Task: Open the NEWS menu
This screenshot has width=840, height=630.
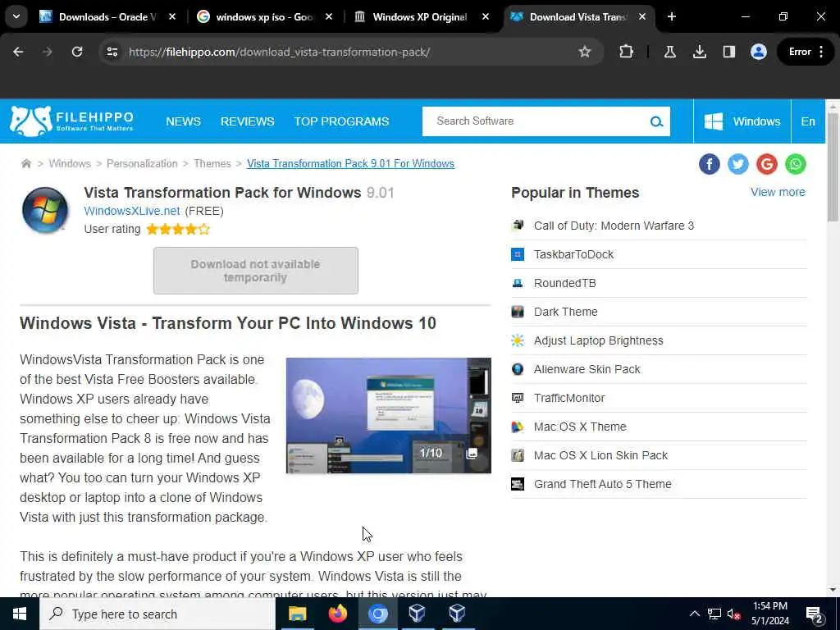Action: coord(183,121)
